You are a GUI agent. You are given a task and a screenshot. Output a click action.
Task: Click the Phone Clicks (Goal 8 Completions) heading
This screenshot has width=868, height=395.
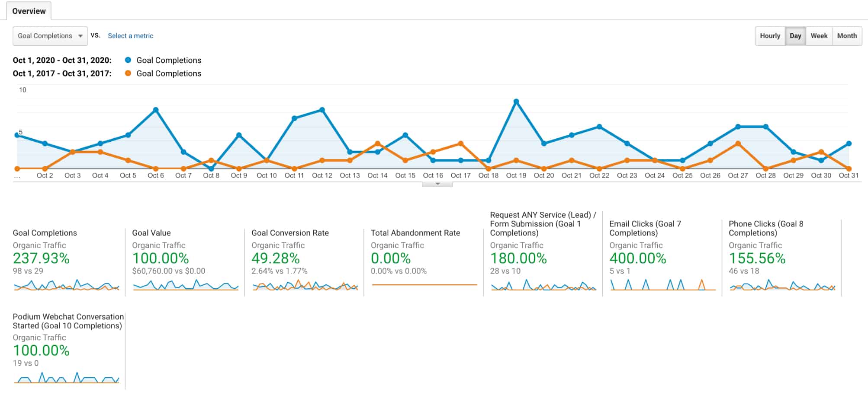pyautogui.click(x=766, y=228)
